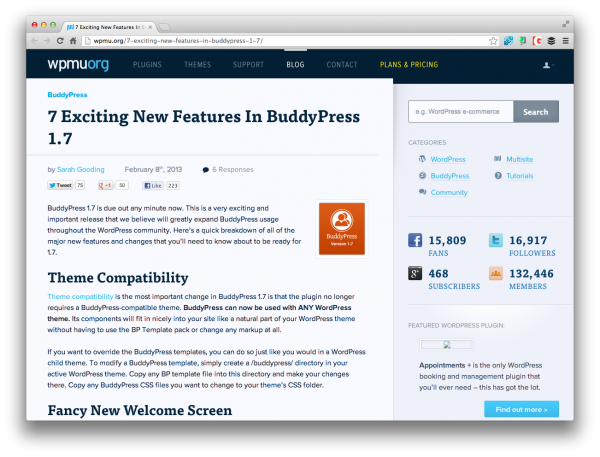Bookmark page with star icon
600x457 pixels.
click(493, 41)
